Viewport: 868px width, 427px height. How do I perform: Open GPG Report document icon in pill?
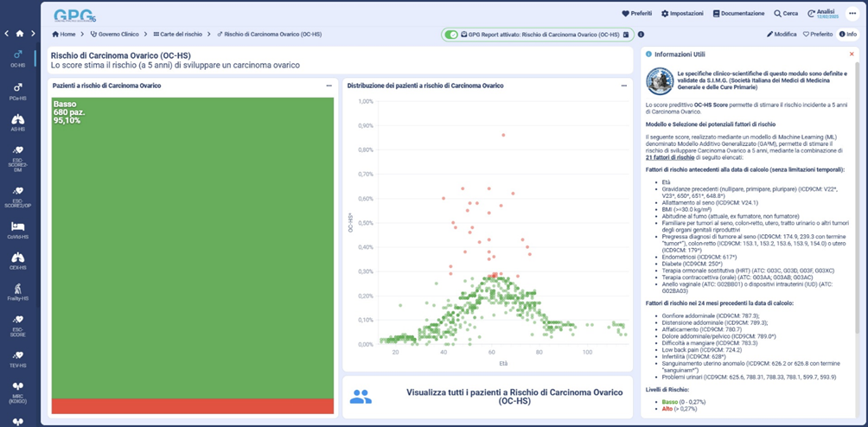coord(625,35)
